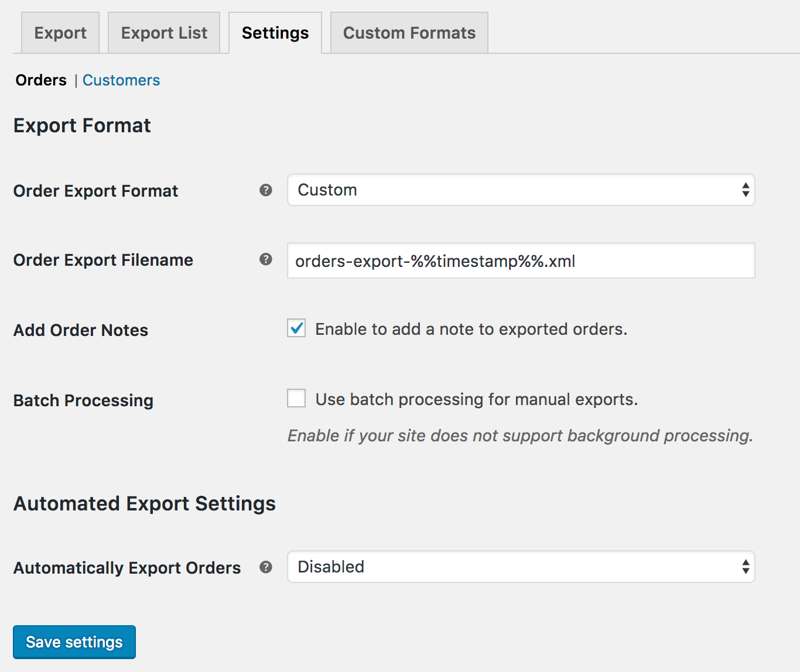Click help icon beside Automatically Export Orders
The width and height of the screenshot is (800, 672).
(x=266, y=567)
